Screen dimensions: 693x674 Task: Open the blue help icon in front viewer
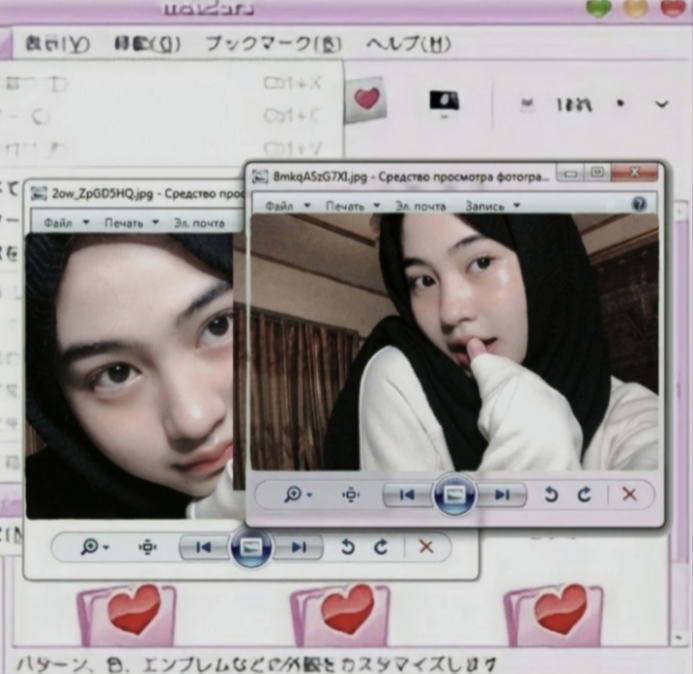[x=639, y=204]
